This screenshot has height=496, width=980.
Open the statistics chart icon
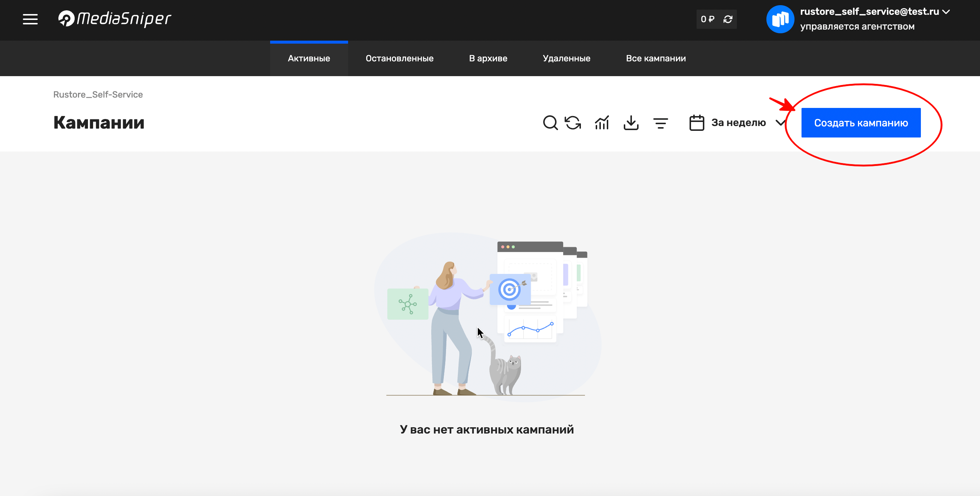pyautogui.click(x=602, y=123)
